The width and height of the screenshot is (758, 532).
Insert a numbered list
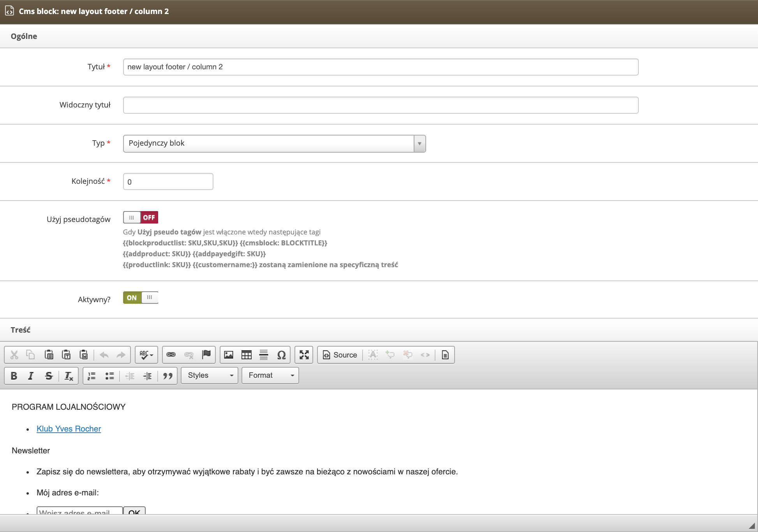point(92,376)
